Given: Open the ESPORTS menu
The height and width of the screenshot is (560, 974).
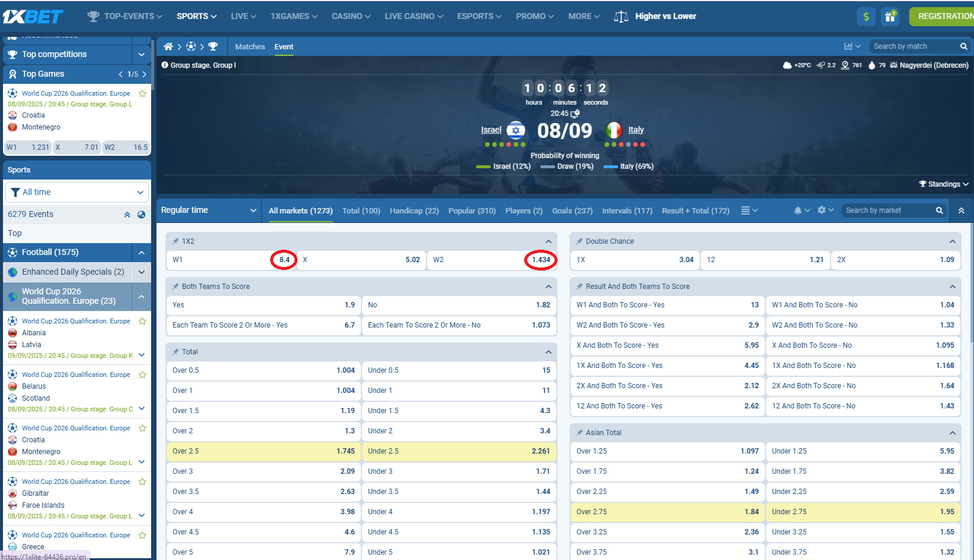Looking at the screenshot, I should [x=479, y=17].
